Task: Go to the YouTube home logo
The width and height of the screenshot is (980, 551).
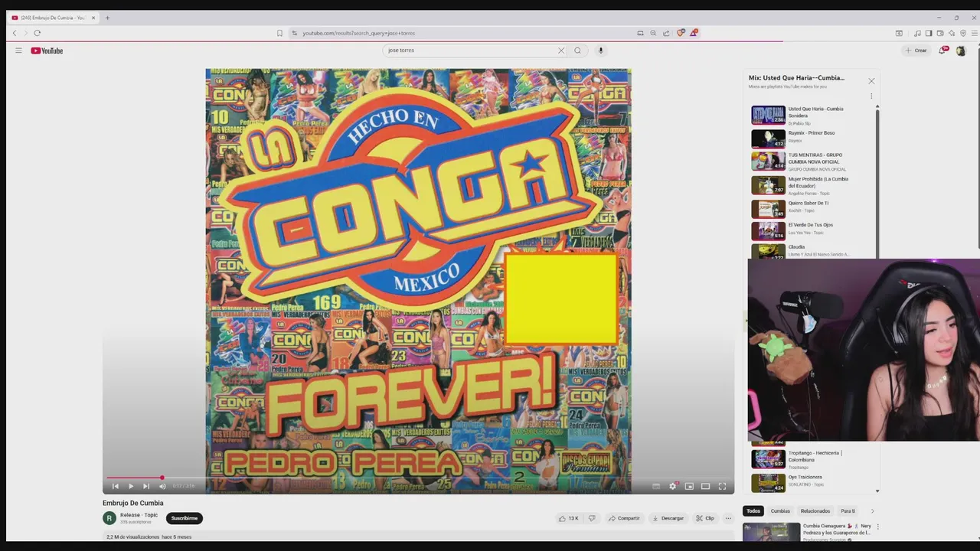Action: click(47, 51)
